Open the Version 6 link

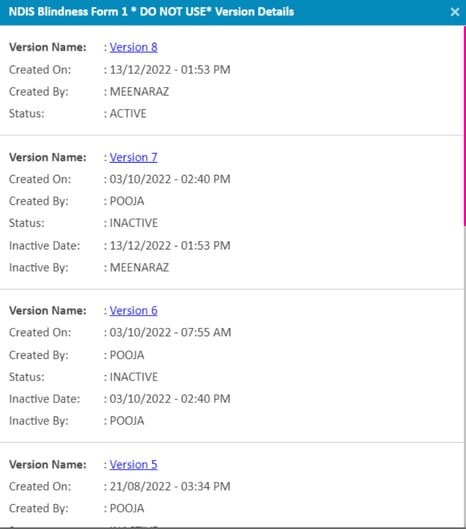(x=134, y=310)
